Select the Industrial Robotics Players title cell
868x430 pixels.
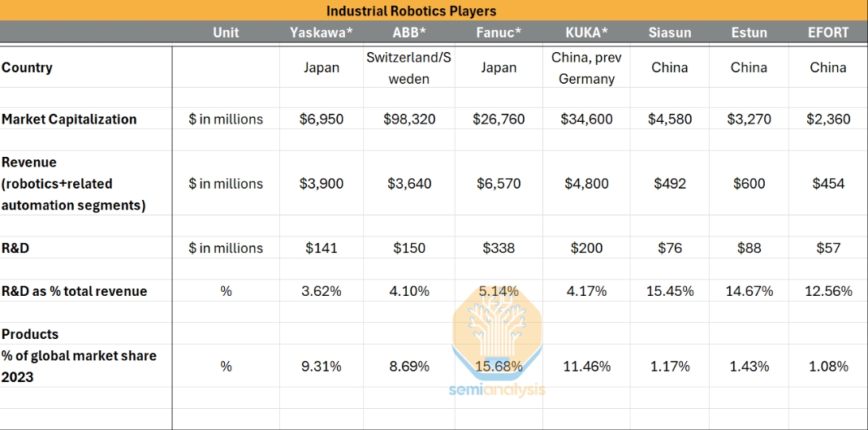[434, 11]
